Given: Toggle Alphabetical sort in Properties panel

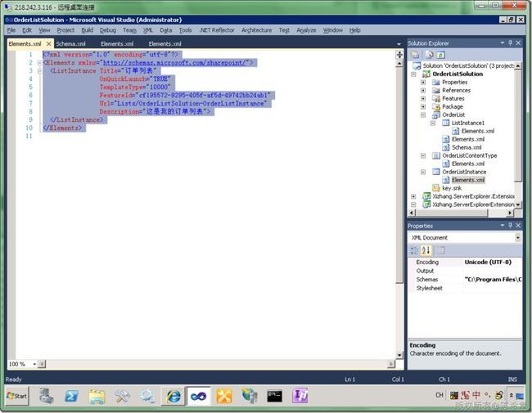Looking at the screenshot, I should point(426,250).
